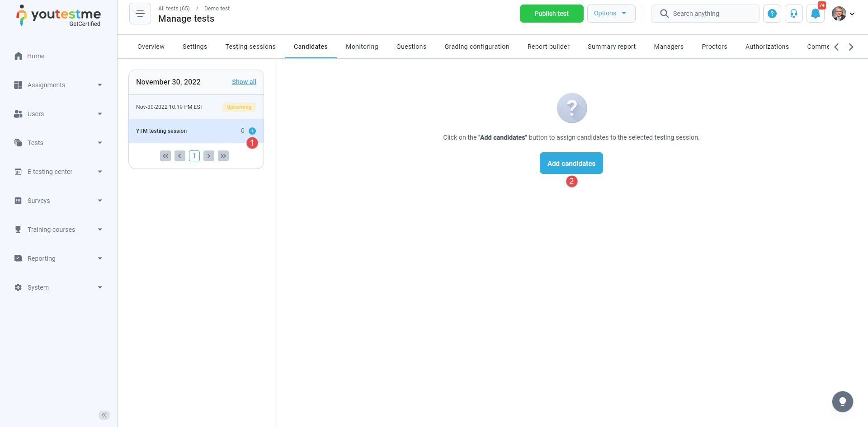Open the help question mark icon
The image size is (868, 427).
[x=772, y=14]
